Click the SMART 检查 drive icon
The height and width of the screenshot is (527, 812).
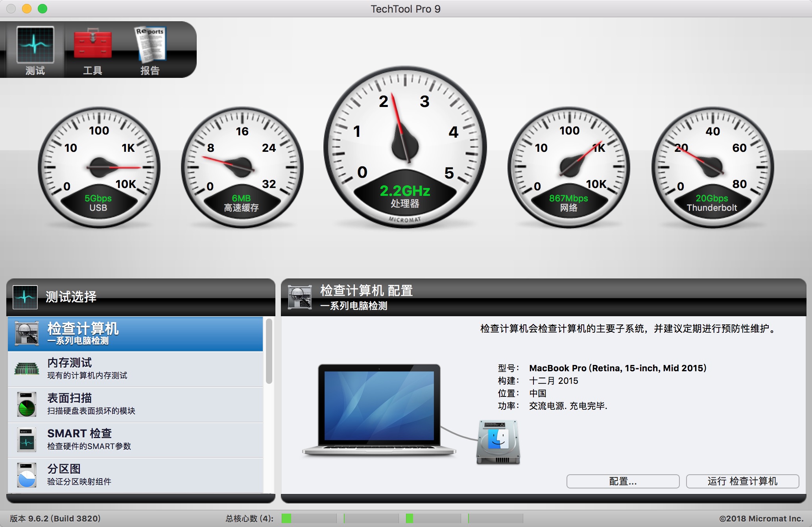coord(27,440)
